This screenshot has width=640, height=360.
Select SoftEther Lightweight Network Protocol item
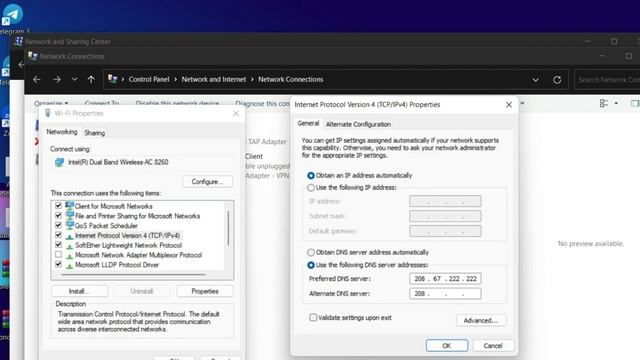pyautogui.click(x=128, y=245)
